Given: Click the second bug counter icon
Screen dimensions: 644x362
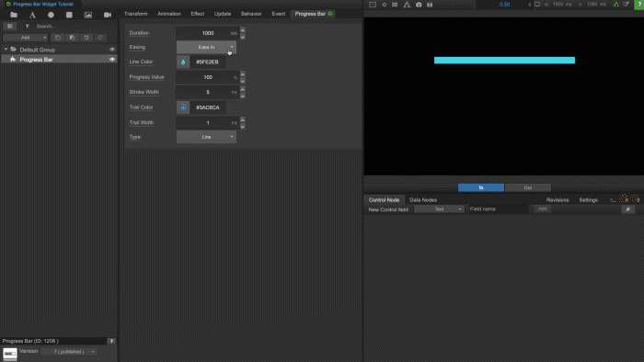Looking at the screenshot, I should click(x=636, y=198).
